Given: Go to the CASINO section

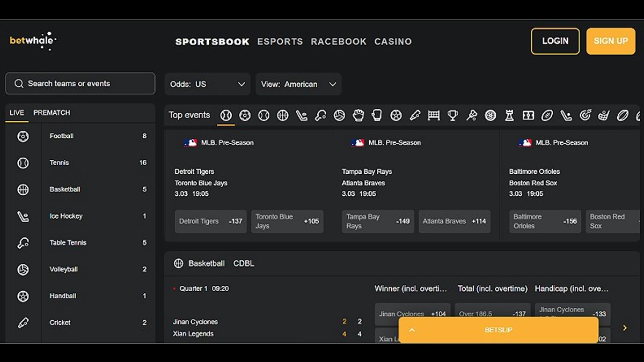Looking at the screenshot, I should tap(393, 41).
